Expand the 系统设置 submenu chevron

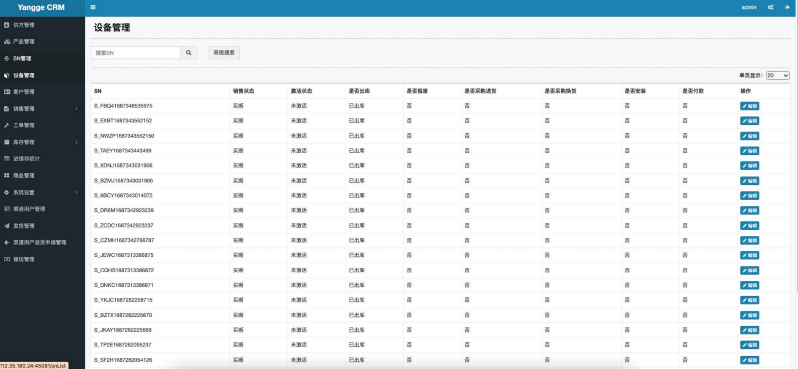click(x=77, y=192)
